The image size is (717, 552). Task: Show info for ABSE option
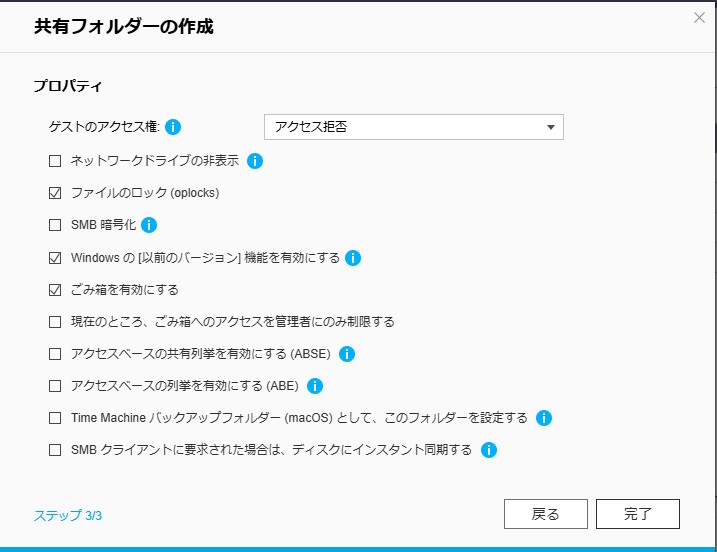347,354
